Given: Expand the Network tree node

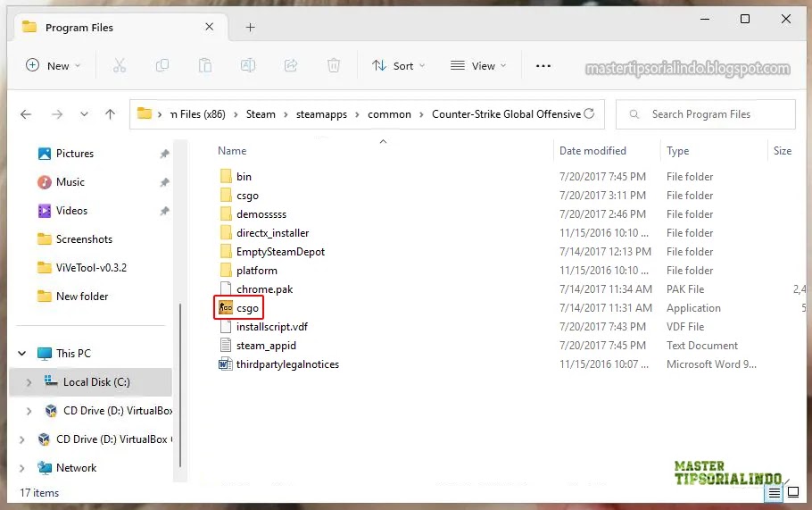Looking at the screenshot, I should tap(21, 467).
